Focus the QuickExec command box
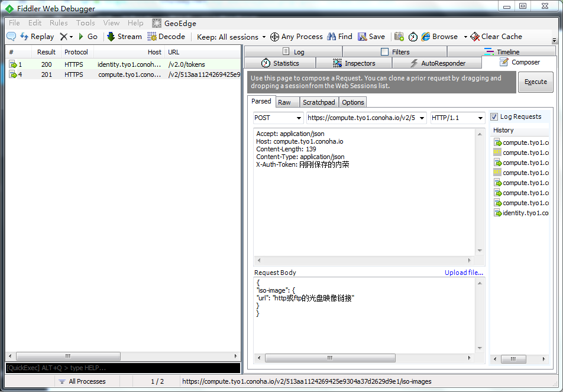This screenshot has width=563, height=392. coord(123,368)
